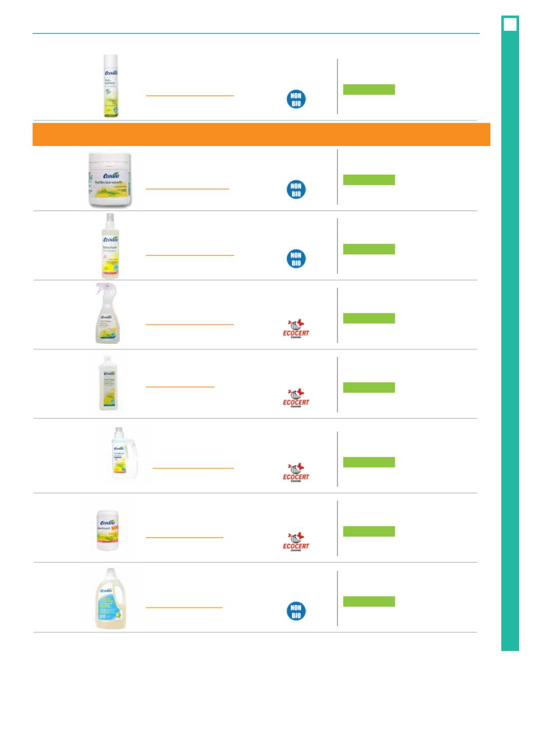Click the green bar in the laundry detergent jug row

click(369, 601)
